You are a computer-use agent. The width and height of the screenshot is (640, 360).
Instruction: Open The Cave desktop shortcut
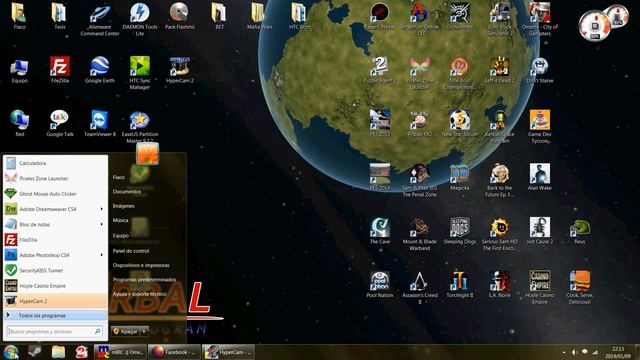point(380,231)
